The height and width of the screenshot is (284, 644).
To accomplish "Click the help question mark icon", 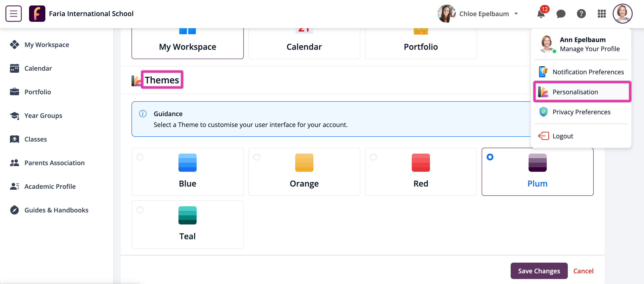I will 581,14.
